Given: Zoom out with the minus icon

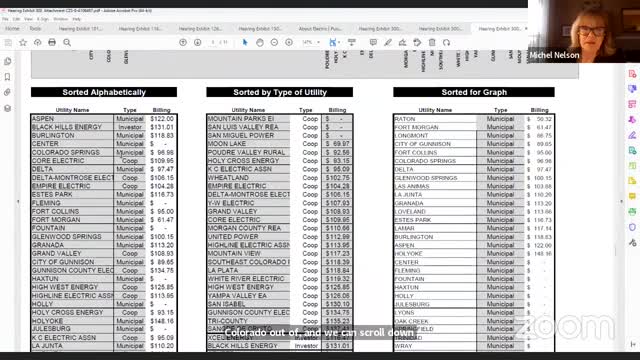Looking at the screenshot, I should 274,42.
